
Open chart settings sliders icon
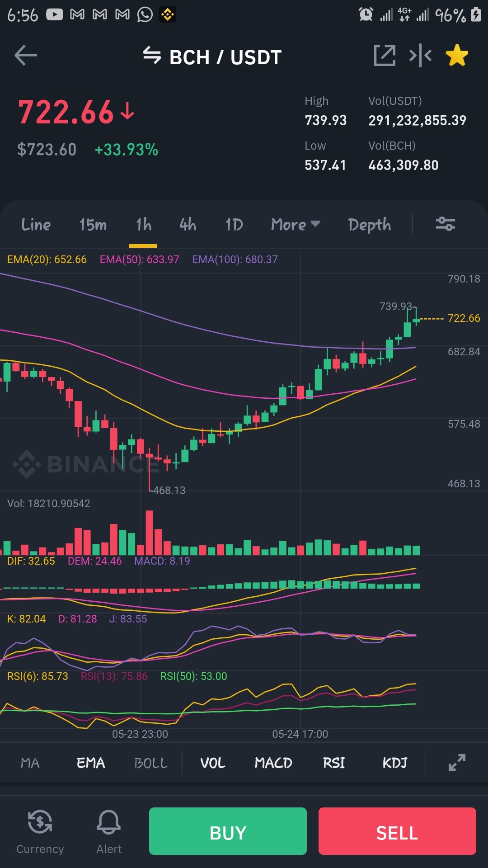(x=446, y=224)
